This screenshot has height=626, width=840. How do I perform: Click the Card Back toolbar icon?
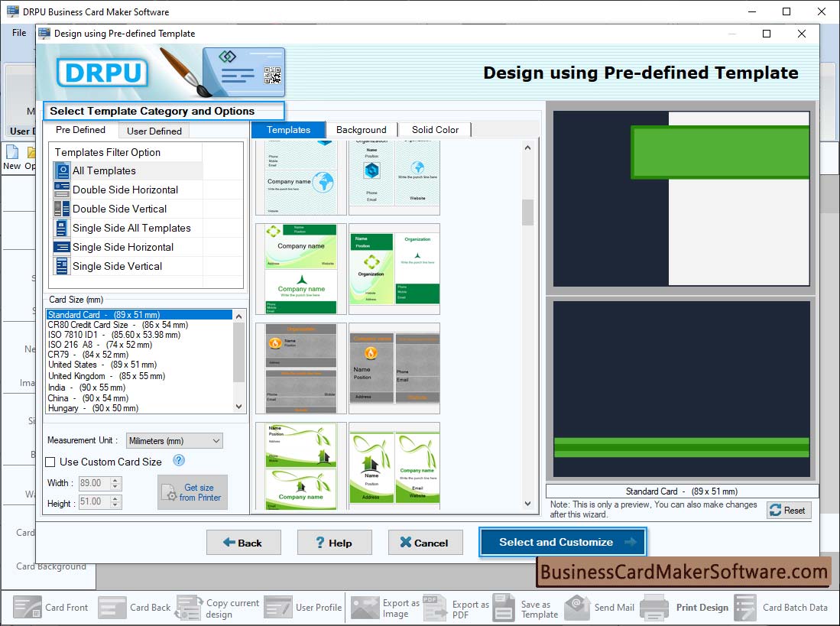(112, 607)
